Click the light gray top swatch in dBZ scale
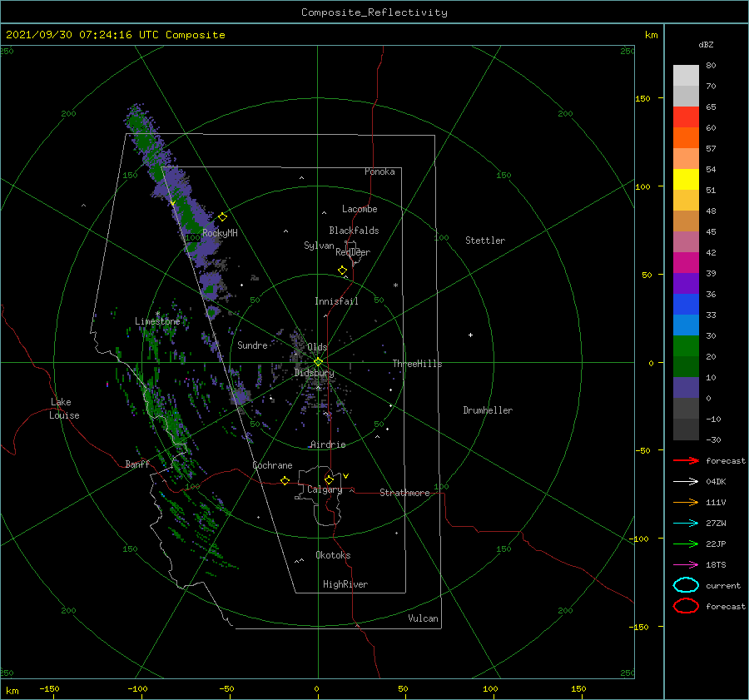This screenshot has height=700, width=749. [686, 76]
